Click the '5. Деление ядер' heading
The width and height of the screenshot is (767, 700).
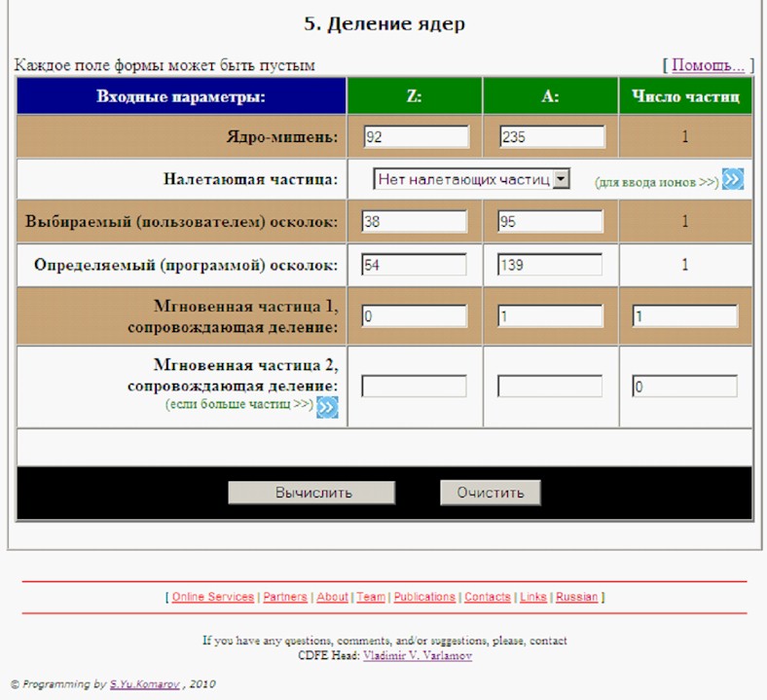click(x=384, y=23)
